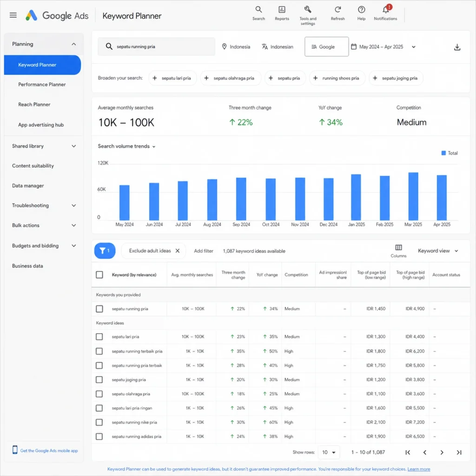Click the Google search network button
This screenshot has height=476, width=476.
coord(326,47)
